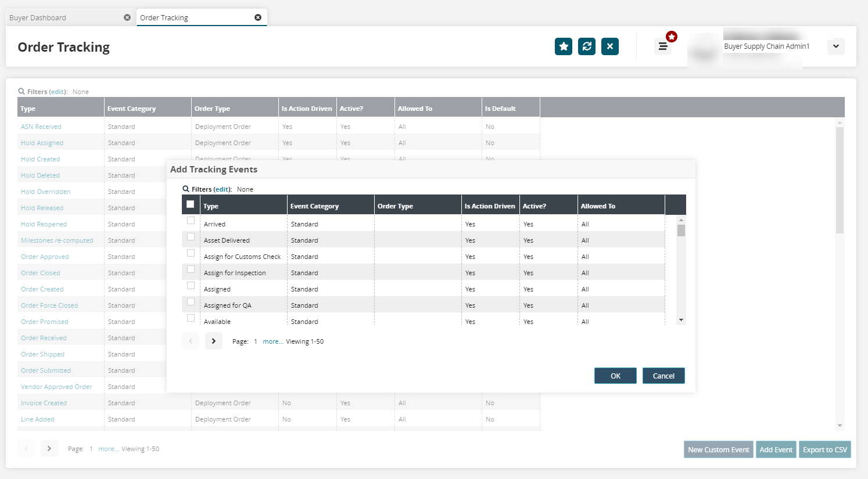
Task: Click the dialog's vertical scrollbar down arrow
Action: 681,320
